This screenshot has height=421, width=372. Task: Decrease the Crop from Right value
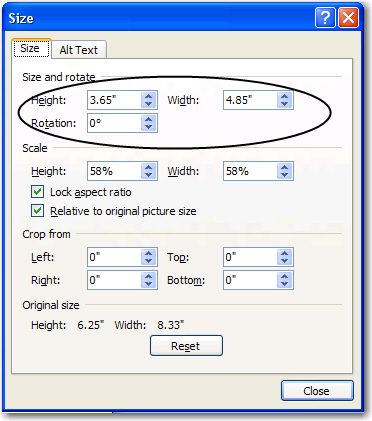click(x=149, y=284)
